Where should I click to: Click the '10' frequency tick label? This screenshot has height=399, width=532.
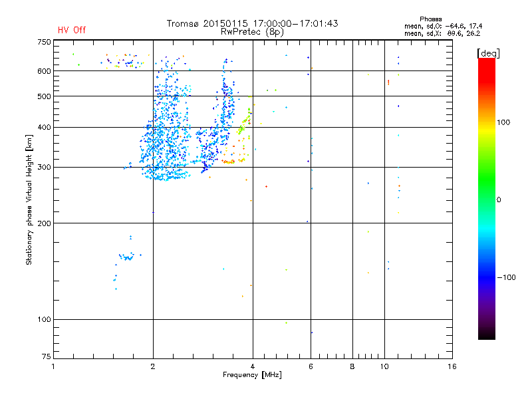pos(384,366)
